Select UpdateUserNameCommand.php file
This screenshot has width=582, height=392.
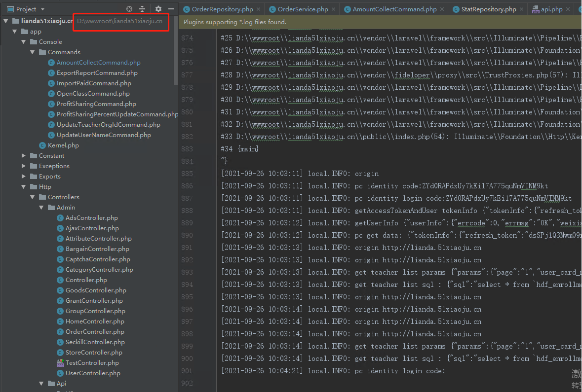pyautogui.click(x=104, y=136)
